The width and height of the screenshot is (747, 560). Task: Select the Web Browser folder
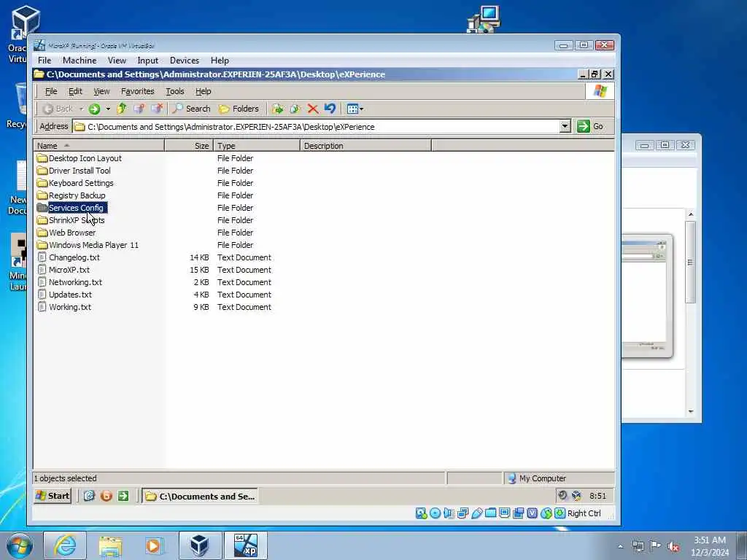pyautogui.click(x=66, y=233)
